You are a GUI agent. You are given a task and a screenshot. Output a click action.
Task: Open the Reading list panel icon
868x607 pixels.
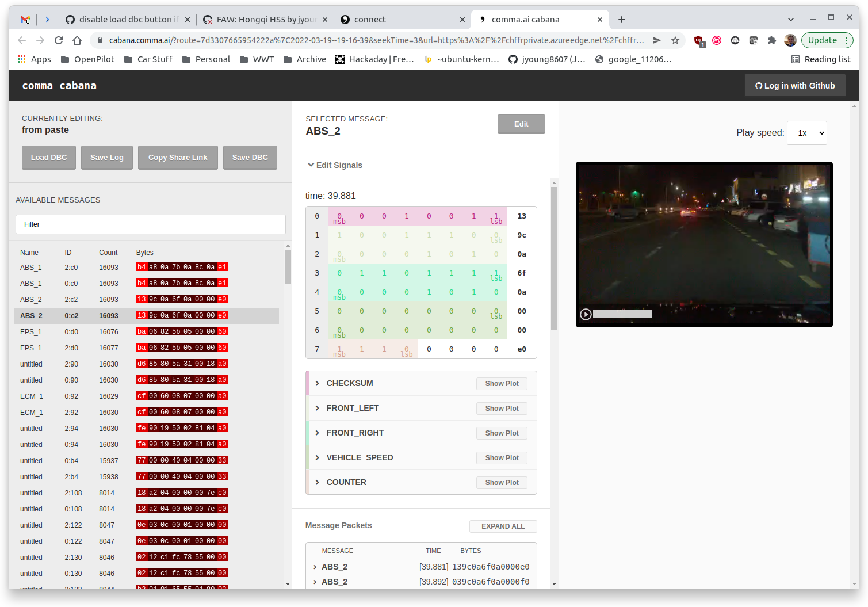point(796,59)
